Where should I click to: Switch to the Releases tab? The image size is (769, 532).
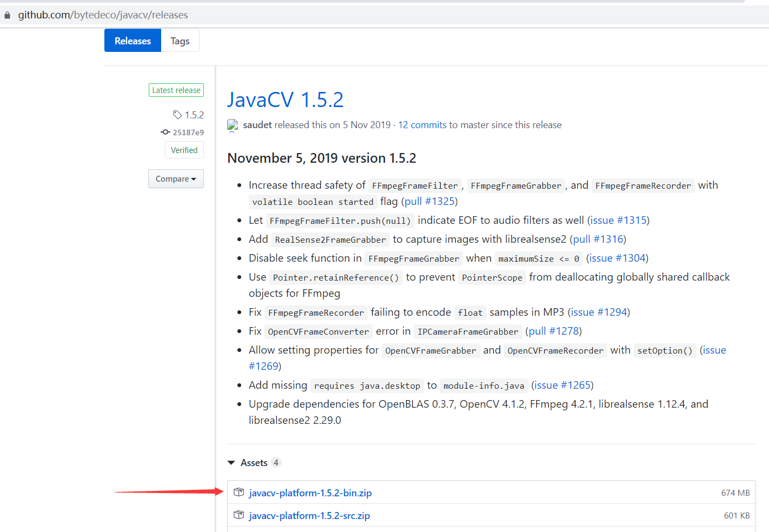coord(132,41)
